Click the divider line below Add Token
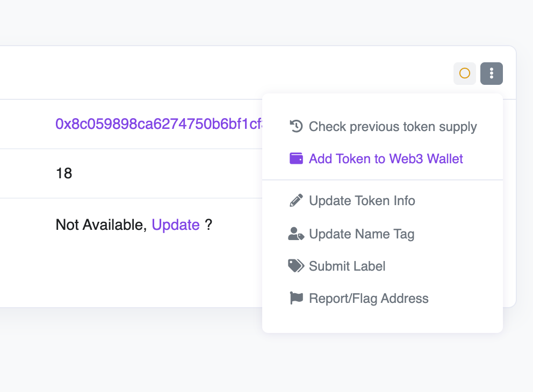533x392 pixels. (x=383, y=180)
